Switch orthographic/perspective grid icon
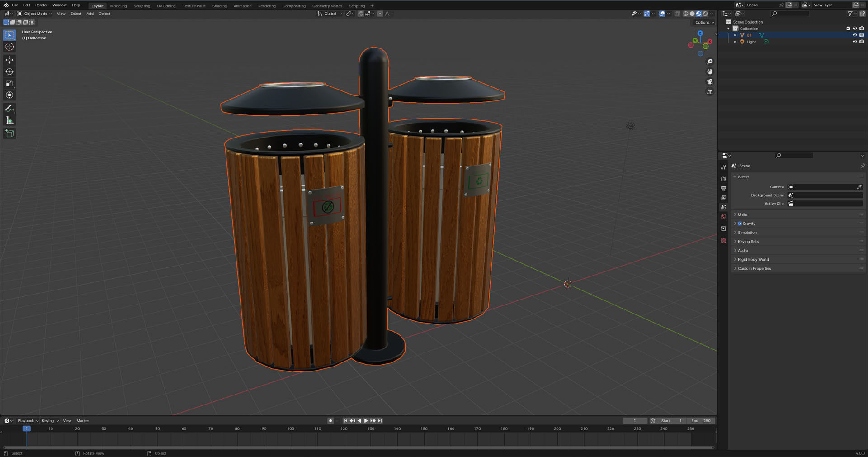868x457 pixels. (x=710, y=92)
